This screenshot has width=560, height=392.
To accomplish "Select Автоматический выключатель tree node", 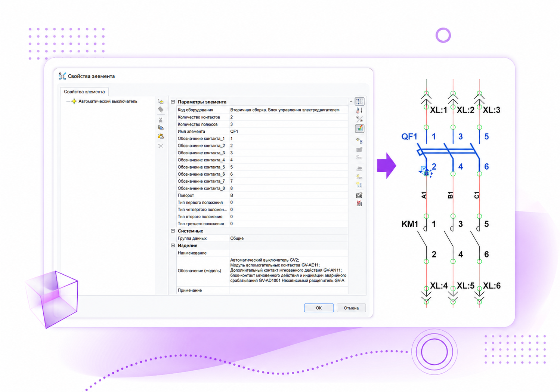I will point(108,101).
